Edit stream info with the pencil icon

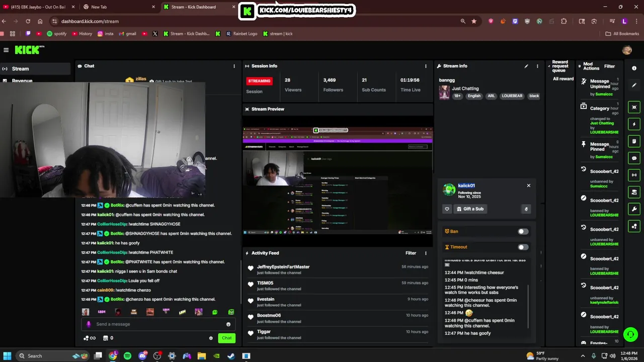[526, 66]
